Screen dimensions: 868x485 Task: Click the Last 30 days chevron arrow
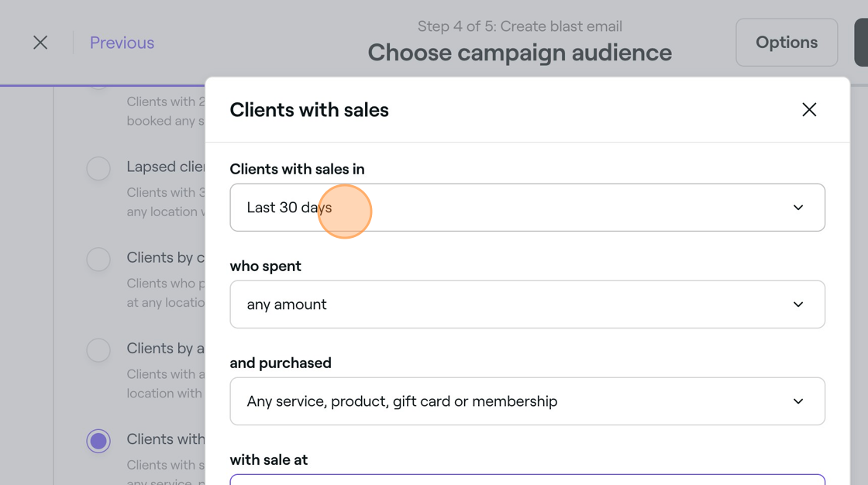(x=797, y=208)
